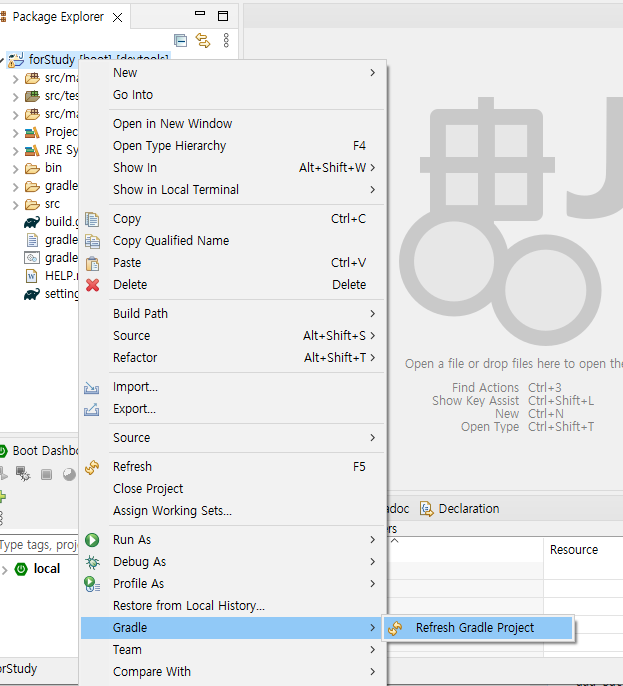This screenshot has height=686, width=623.
Task: Click the stop square icon in Boot Dashboard
Action: tap(46, 474)
